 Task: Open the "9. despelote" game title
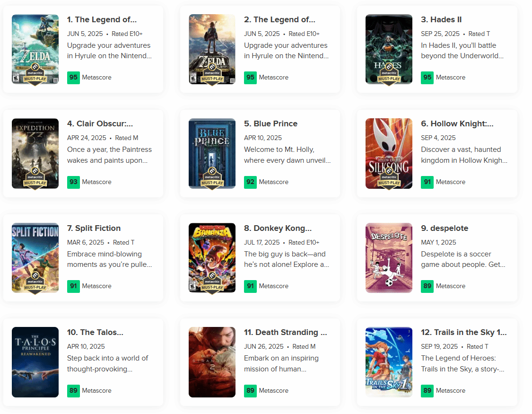pos(445,228)
